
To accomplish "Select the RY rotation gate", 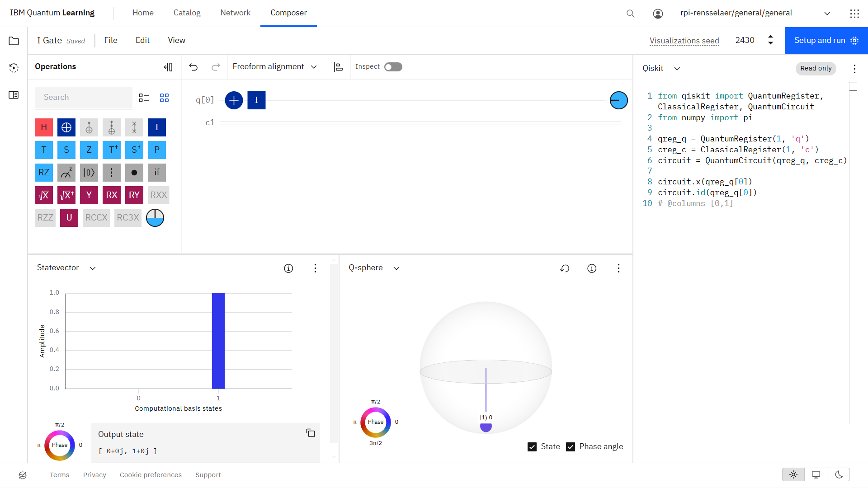I will 134,195.
